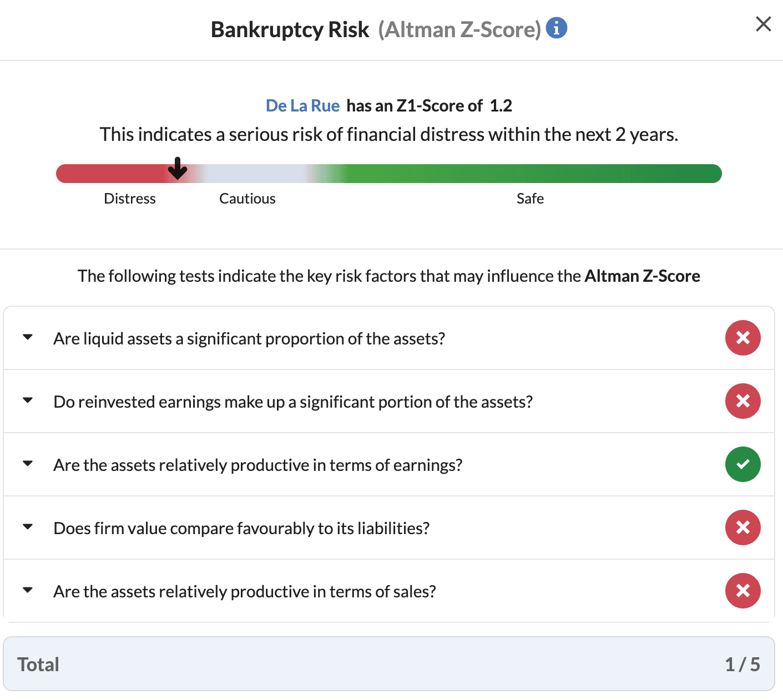The width and height of the screenshot is (783, 700).
Task: Close the Bankruptcy Risk dialog
Action: pyautogui.click(x=763, y=24)
